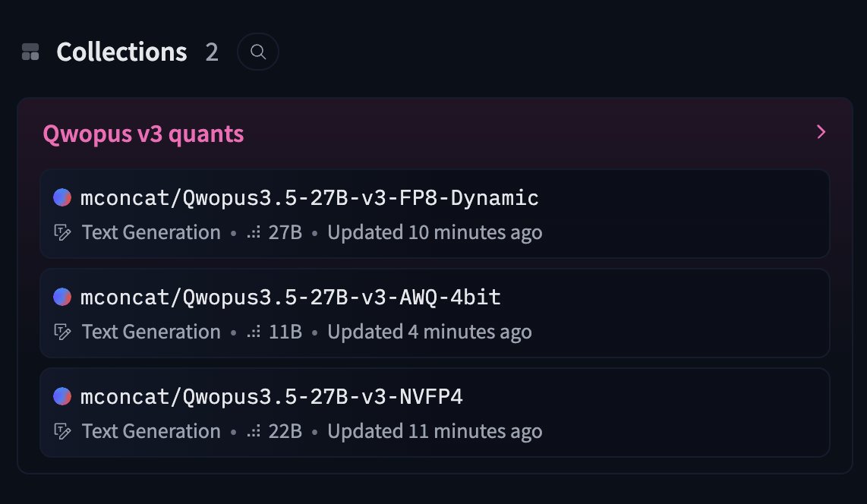Open the collections search magnifier button

click(x=257, y=52)
